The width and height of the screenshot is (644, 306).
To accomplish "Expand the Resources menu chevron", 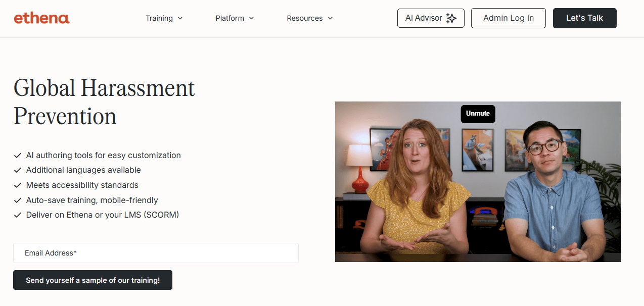I will pos(330,18).
